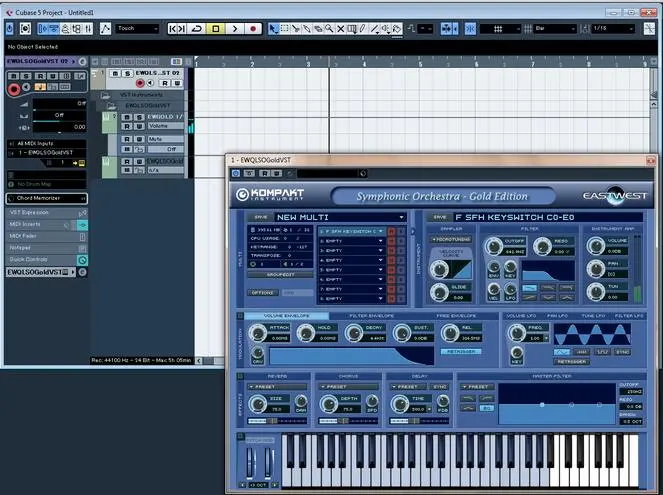Toggle the Delay SYNC button
The image size is (663, 495).
440,387
